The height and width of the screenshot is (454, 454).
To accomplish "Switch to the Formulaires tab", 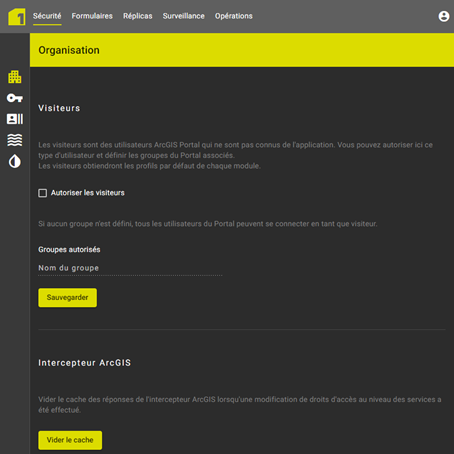I will (x=92, y=16).
